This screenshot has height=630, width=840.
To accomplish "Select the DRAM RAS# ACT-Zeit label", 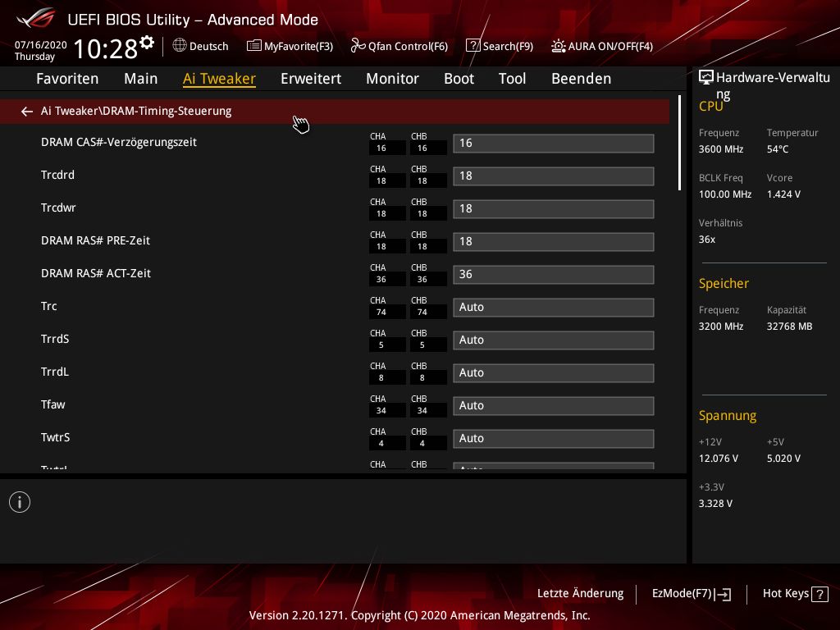I will (x=96, y=273).
